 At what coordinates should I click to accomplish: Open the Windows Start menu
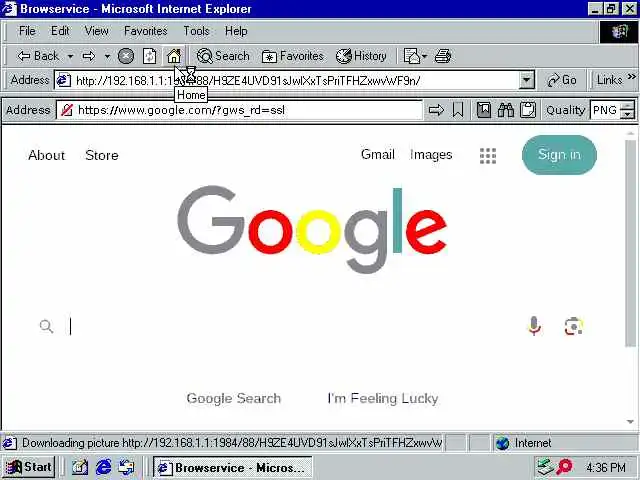[x=28, y=467]
